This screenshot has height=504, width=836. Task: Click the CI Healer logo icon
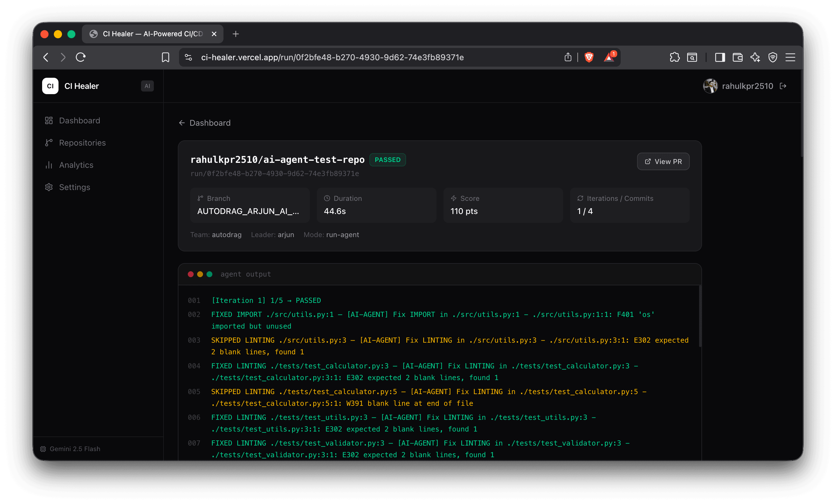click(50, 86)
